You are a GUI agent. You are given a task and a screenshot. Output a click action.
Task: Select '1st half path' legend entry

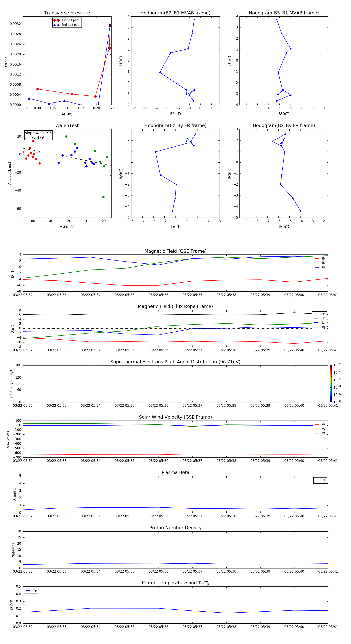coord(67,20)
